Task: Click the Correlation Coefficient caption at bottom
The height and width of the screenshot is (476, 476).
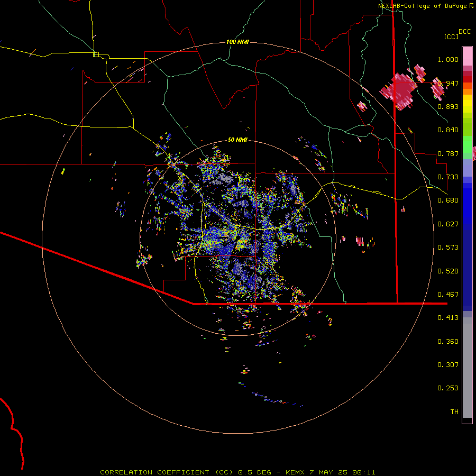Action: [x=237, y=472]
